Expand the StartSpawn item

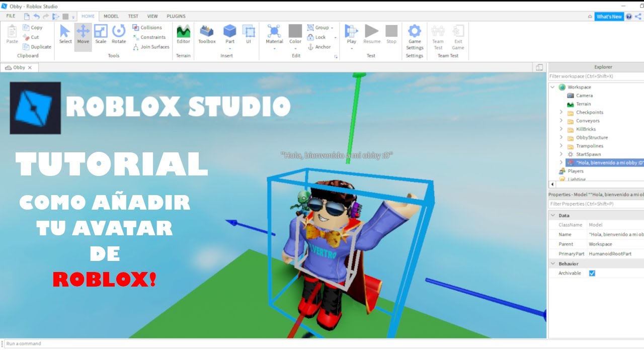click(561, 154)
